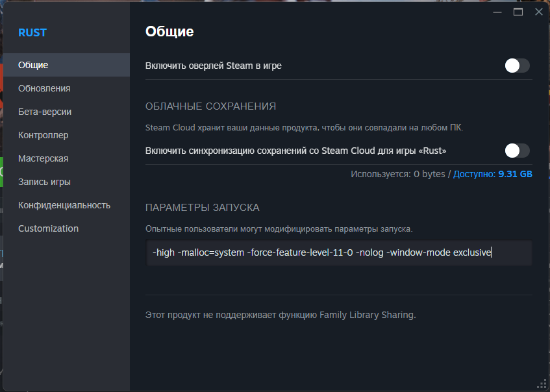Click the Family Library Sharing notice text
This screenshot has height=392, width=550.
coord(281,315)
